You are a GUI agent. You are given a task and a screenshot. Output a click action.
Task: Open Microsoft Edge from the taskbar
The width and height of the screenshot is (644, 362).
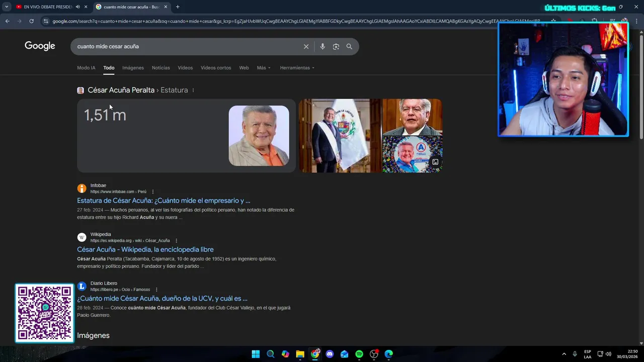click(x=389, y=354)
